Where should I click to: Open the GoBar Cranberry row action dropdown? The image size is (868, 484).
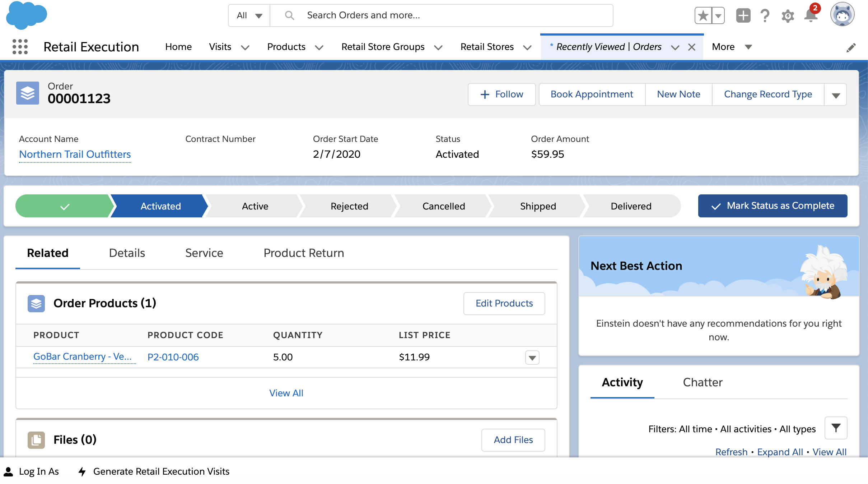[532, 358]
